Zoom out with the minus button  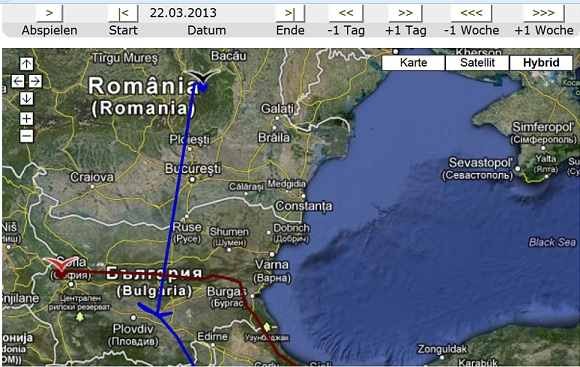coord(26,136)
